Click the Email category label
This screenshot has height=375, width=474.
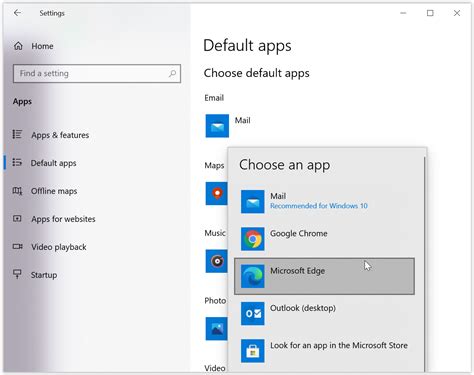tap(214, 98)
